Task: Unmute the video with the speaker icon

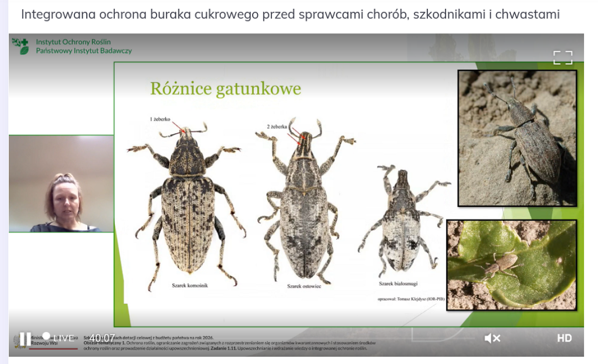Action: click(492, 338)
